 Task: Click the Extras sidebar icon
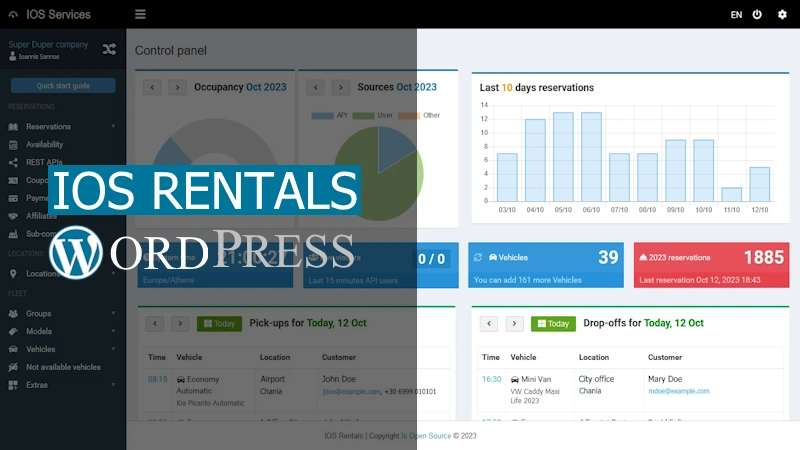point(13,385)
